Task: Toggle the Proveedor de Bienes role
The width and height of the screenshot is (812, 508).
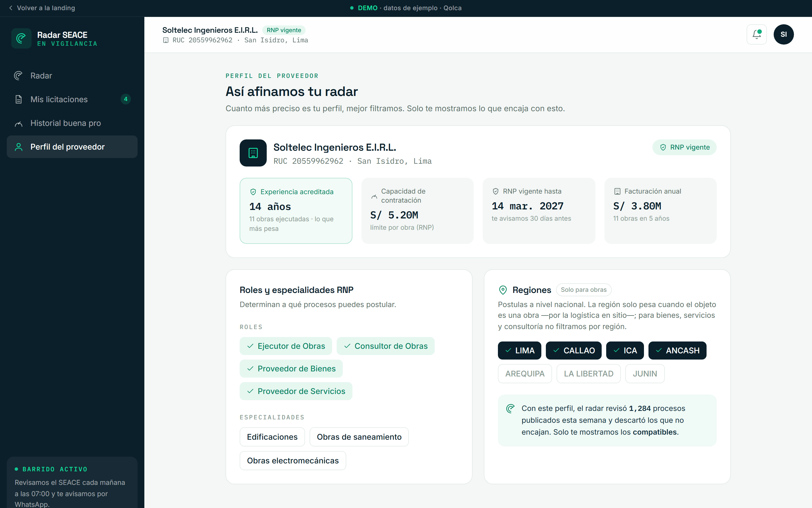Action: 291,369
